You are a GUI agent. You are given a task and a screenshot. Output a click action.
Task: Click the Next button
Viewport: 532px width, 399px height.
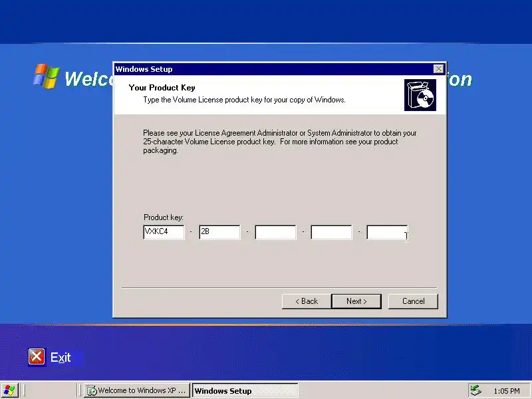pos(356,301)
